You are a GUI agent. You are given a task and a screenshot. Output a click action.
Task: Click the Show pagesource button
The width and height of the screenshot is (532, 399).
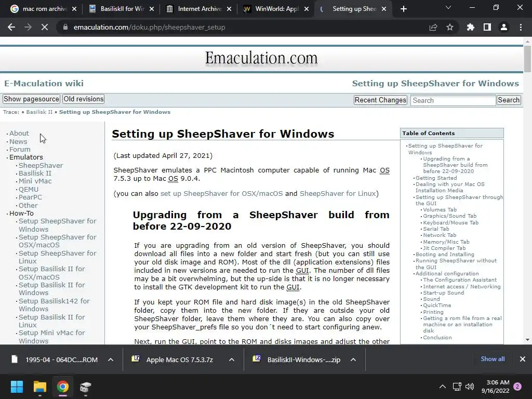pos(31,99)
